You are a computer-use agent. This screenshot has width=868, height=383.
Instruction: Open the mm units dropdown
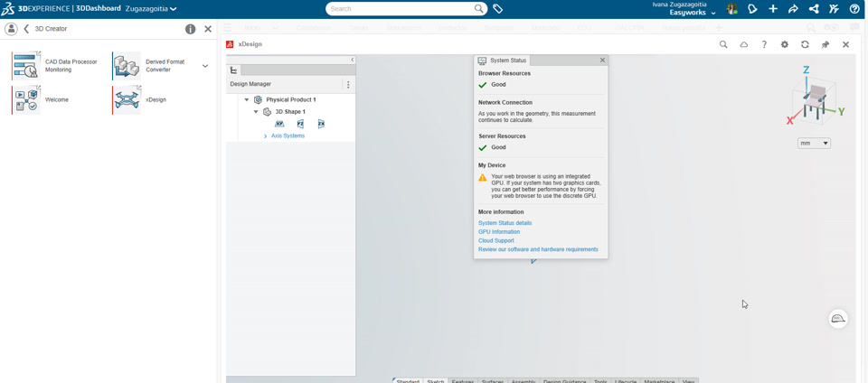pos(814,144)
